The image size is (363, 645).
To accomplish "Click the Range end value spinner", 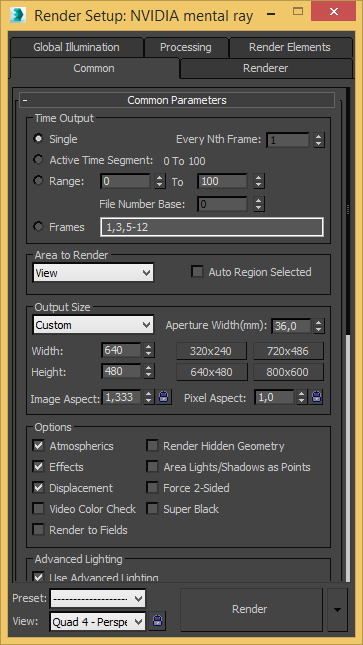I will pyautogui.click(x=258, y=181).
